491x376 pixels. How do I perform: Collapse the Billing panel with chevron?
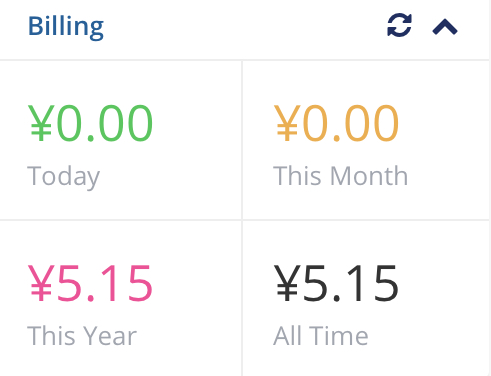point(445,27)
